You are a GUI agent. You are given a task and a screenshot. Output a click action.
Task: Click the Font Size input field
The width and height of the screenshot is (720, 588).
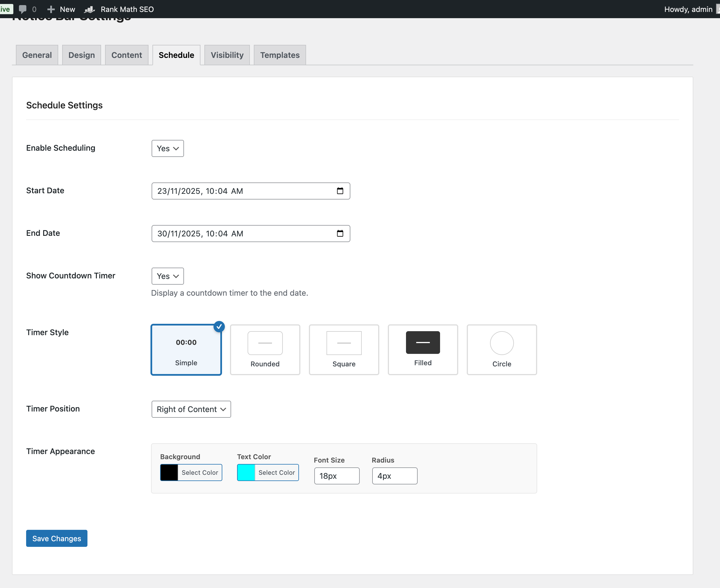click(x=336, y=476)
